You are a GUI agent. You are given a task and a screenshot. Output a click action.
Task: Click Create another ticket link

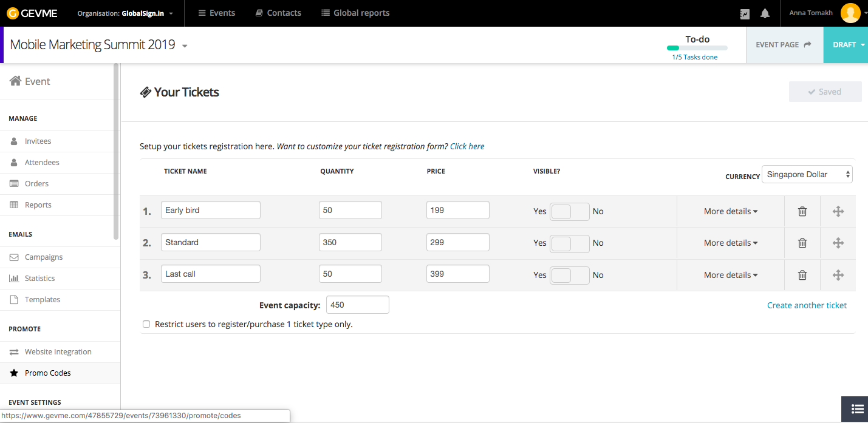click(807, 305)
